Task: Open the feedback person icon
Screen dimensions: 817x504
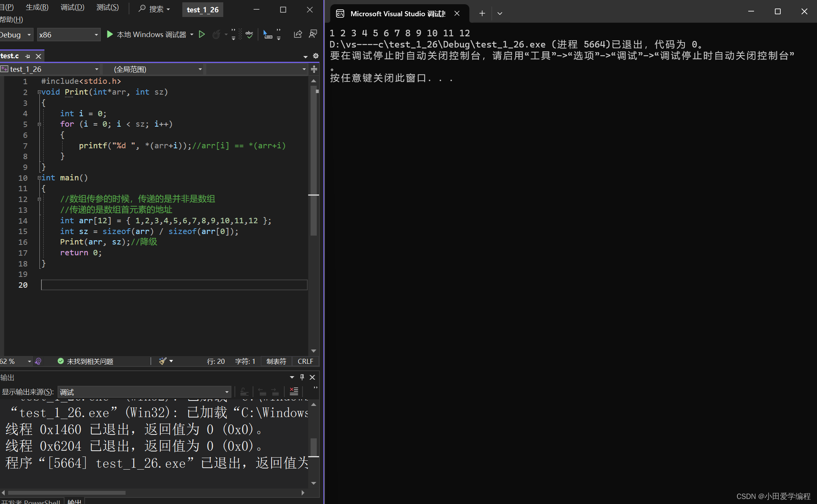Action: click(313, 34)
